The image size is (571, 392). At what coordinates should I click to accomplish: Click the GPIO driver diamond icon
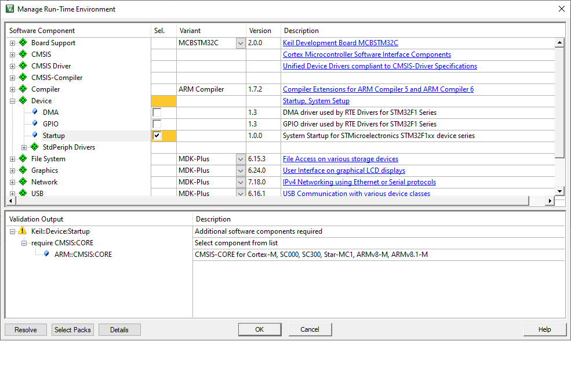click(35, 124)
